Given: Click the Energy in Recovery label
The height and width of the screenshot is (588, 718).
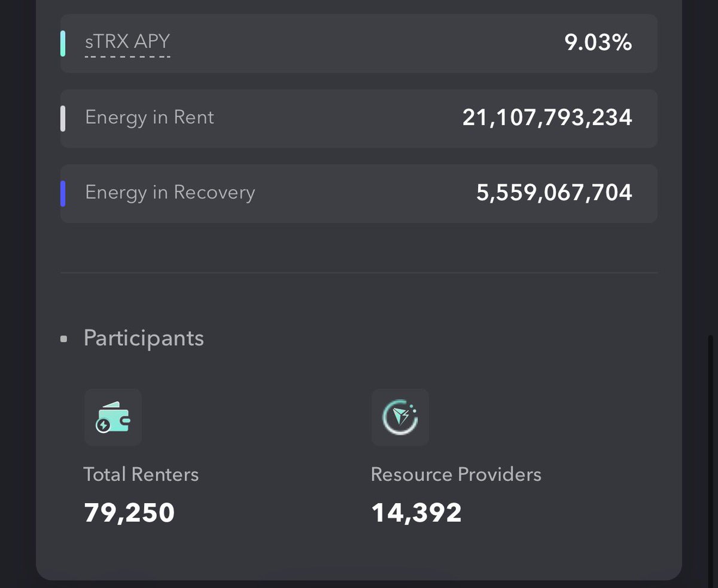Looking at the screenshot, I should click(170, 193).
